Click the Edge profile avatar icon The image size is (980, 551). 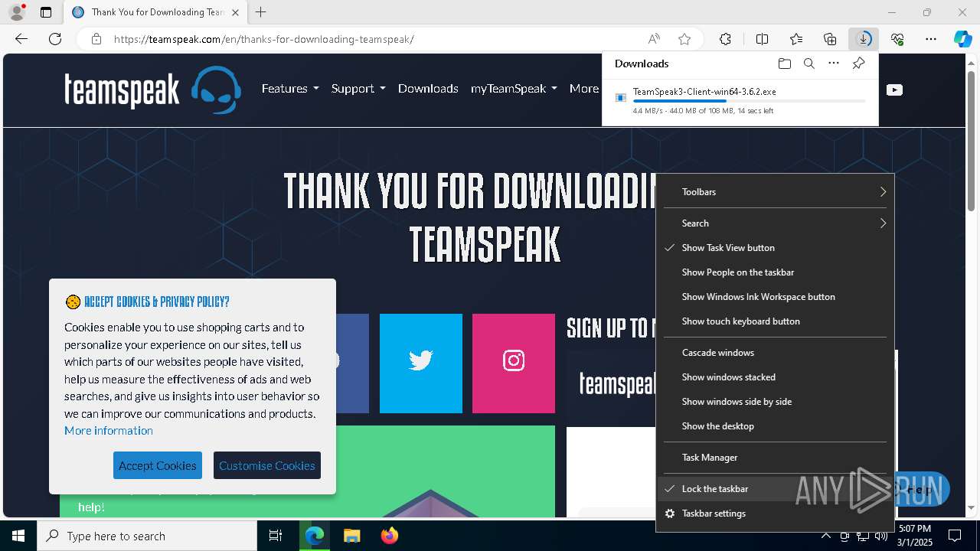[17, 12]
